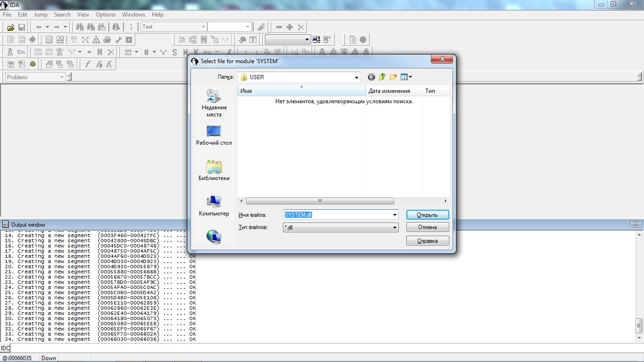The image size is (644, 362).
Task: Click the save floppy disk toolbar icon
Action: click(x=21, y=27)
